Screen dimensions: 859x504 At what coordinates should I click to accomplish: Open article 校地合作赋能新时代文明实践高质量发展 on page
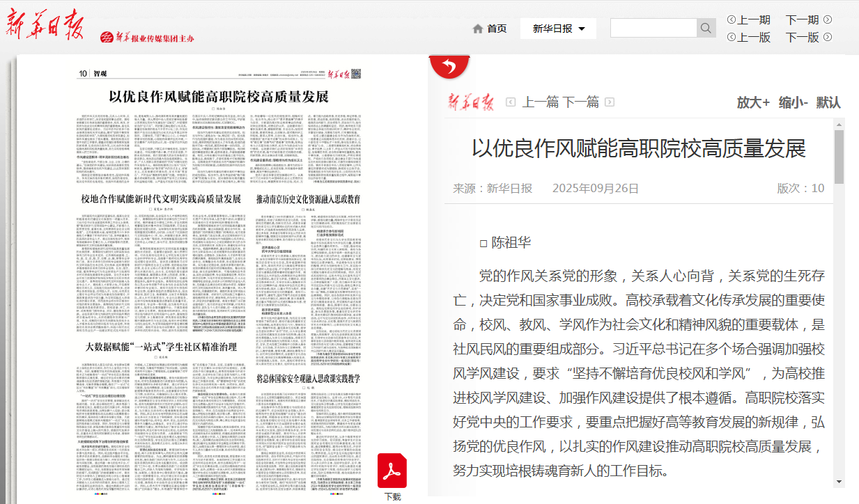pyautogui.click(x=161, y=199)
